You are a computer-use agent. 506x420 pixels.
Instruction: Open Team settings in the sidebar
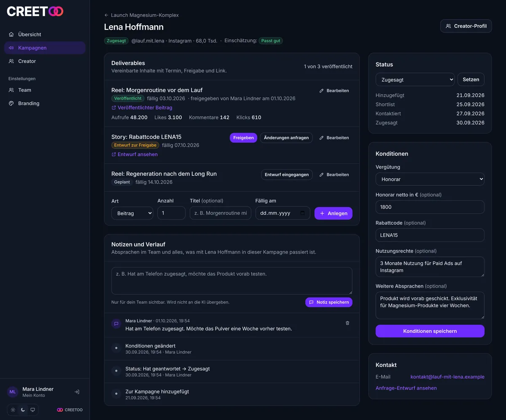click(45, 90)
